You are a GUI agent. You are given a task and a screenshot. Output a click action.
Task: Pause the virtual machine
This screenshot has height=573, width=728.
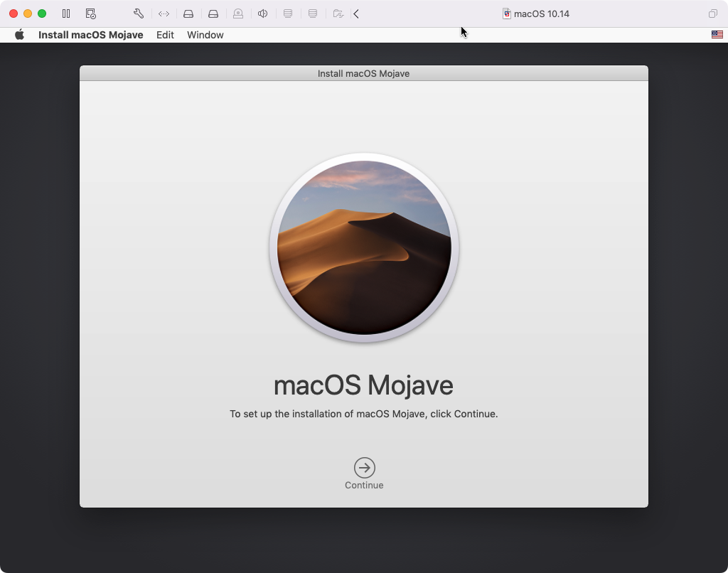tap(66, 14)
